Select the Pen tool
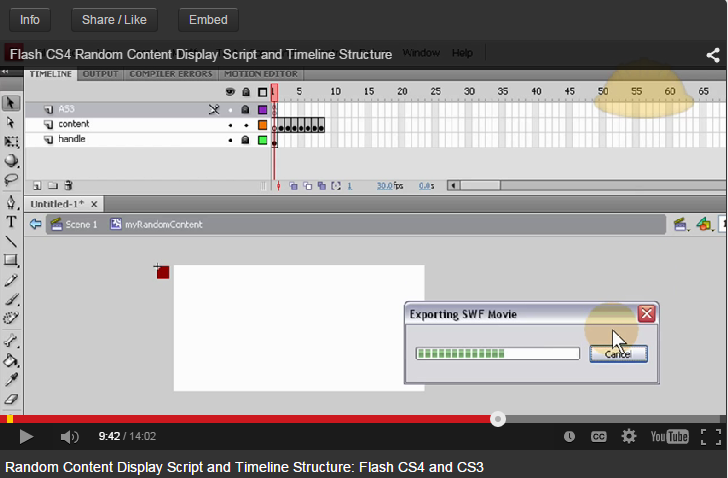 tap(11, 202)
